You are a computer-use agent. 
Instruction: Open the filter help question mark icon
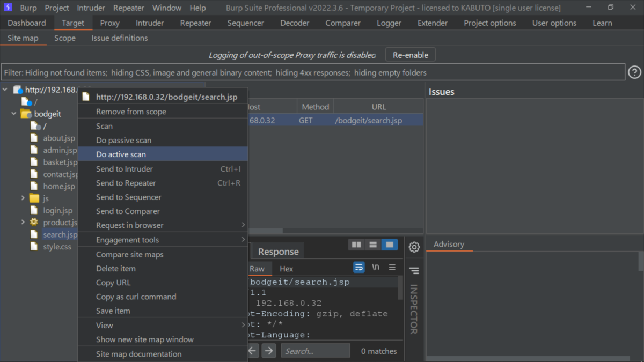(634, 72)
